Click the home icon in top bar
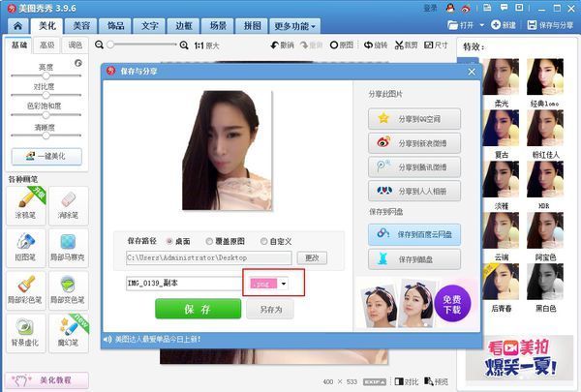 pyautogui.click(x=16, y=24)
